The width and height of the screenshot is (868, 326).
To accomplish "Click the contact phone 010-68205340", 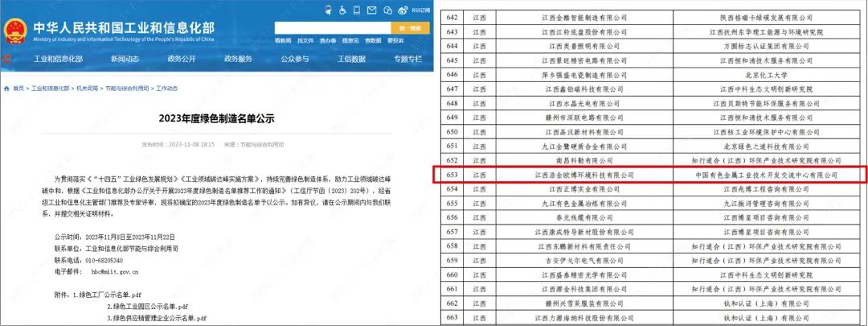I will point(102,261).
